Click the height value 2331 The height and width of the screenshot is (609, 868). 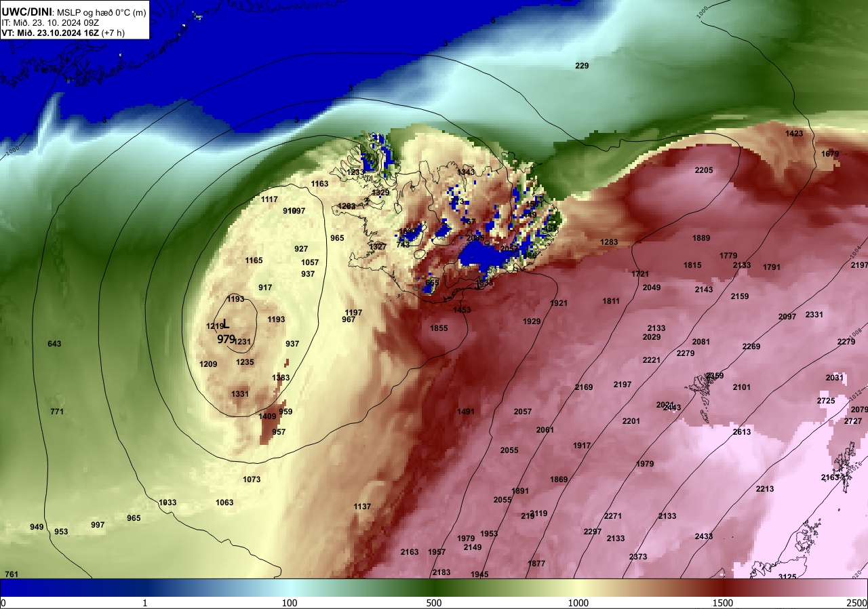[814, 315]
